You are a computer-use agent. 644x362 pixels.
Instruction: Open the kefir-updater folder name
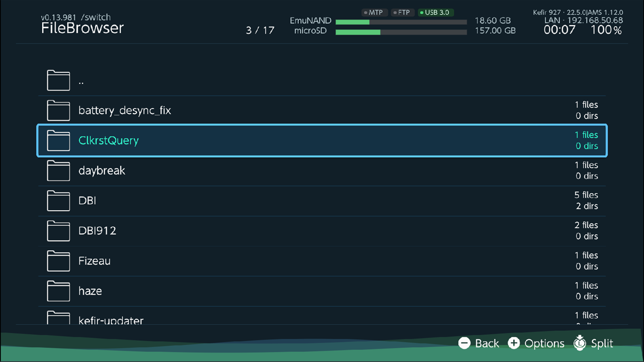coord(111,320)
